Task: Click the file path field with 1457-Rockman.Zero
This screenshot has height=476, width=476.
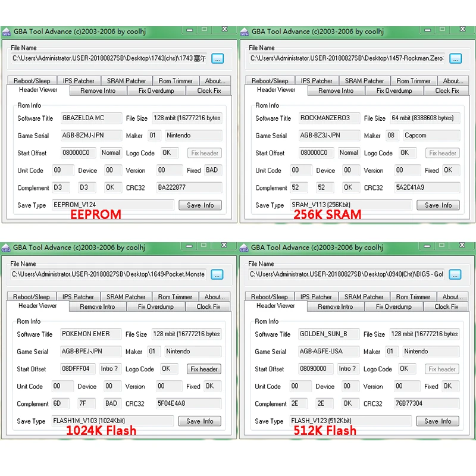Action: pos(347,58)
